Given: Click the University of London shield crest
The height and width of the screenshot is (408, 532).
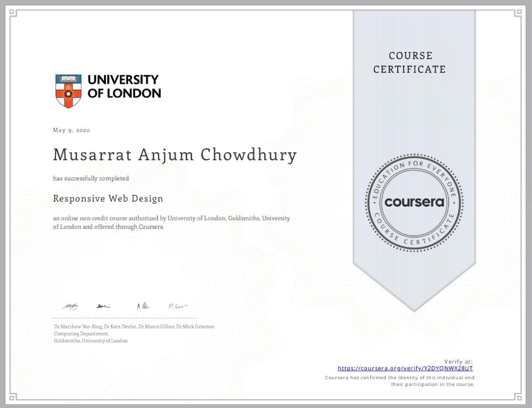Looking at the screenshot, I should point(68,91).
